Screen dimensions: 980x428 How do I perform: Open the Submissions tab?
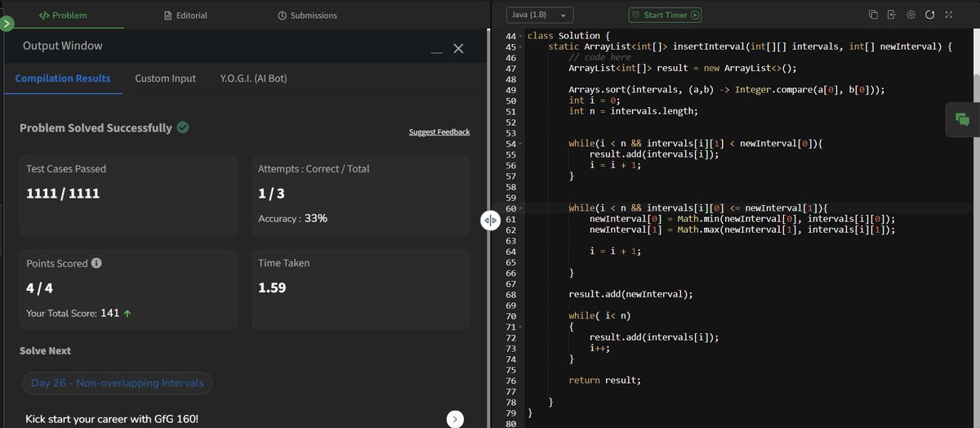click(307, 15)
